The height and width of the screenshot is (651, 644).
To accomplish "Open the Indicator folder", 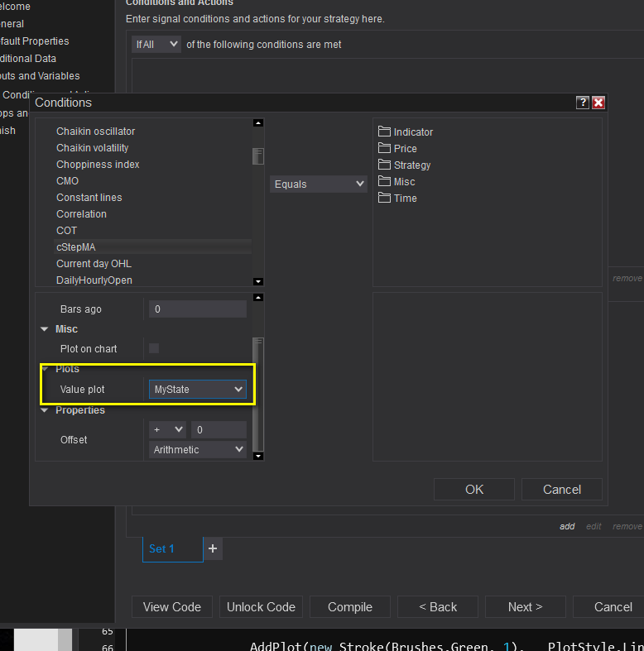I will tap(406, 132).
